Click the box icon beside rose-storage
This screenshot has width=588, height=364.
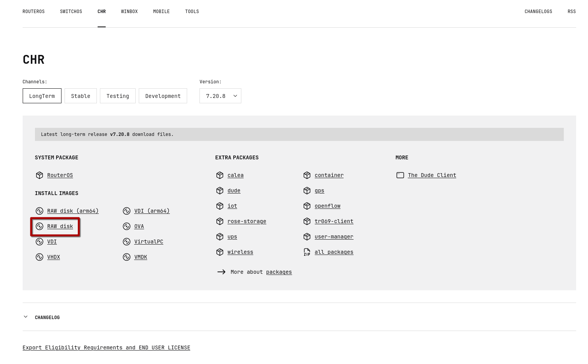pos(220,221)
